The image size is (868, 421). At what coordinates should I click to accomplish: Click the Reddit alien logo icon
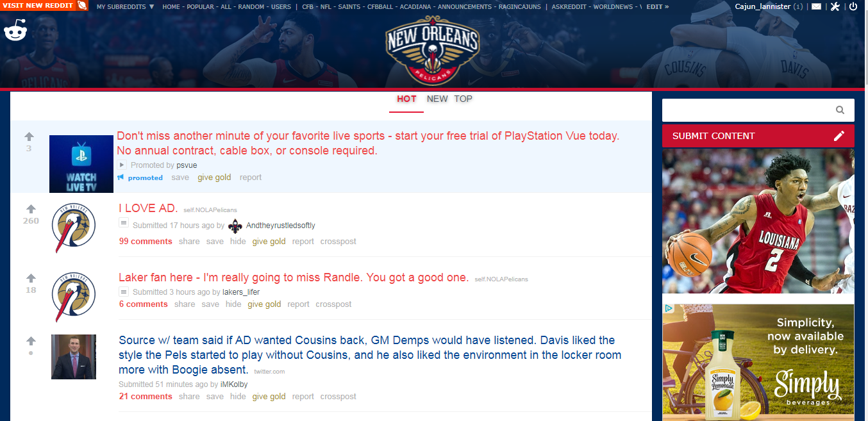[x=15, y=30]
